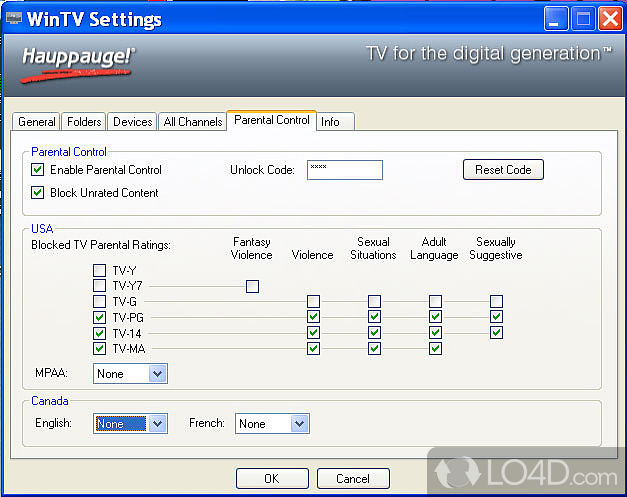This screenshot has height=497, width=627.
Task: Uncheck TV-PG Sexual Situations checkbox
Action: click(x=374, y=317)
